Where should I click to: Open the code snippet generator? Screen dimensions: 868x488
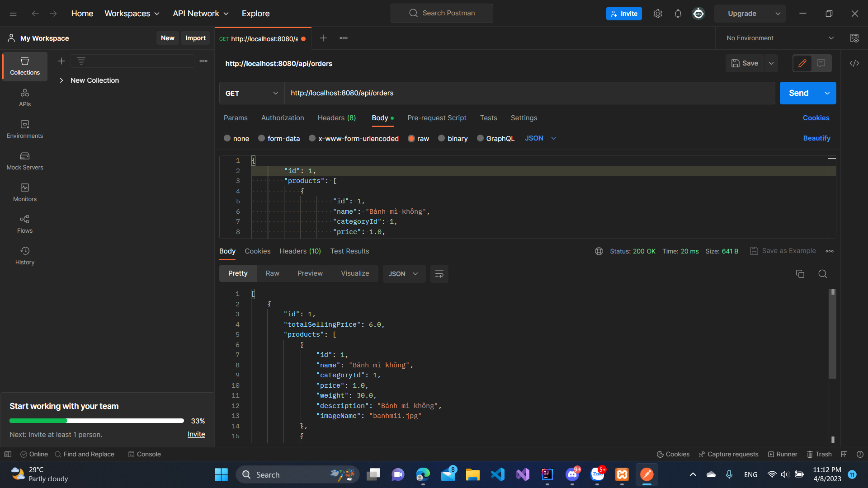tap(854, 63)
